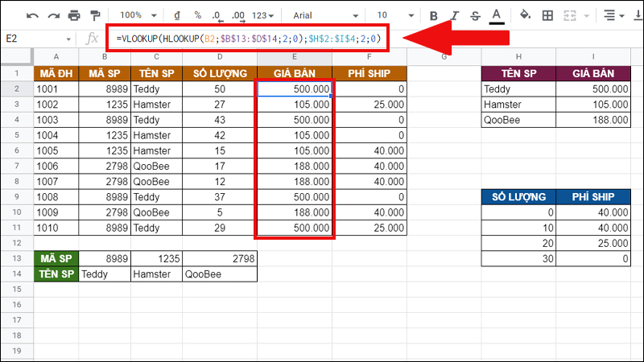Click the green MÃ SP cell

[x=56, y=258]
